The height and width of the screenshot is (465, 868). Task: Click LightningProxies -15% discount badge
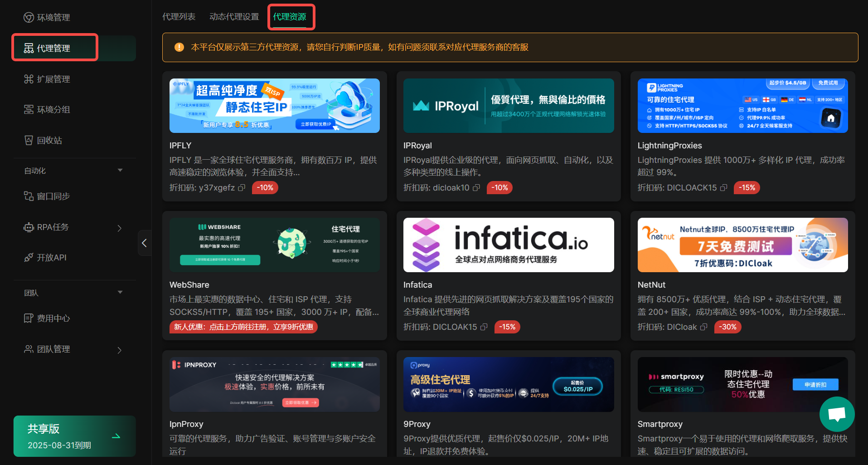747,188
